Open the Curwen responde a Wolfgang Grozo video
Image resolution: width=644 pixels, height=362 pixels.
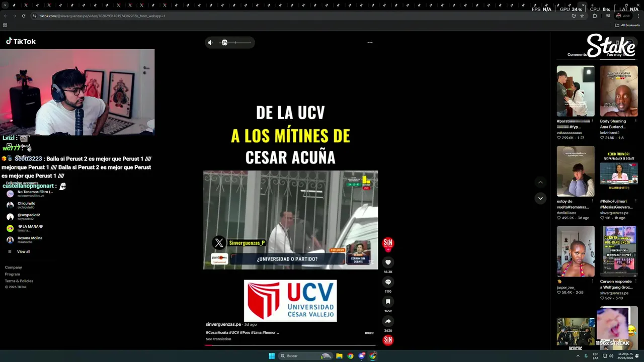619,251
